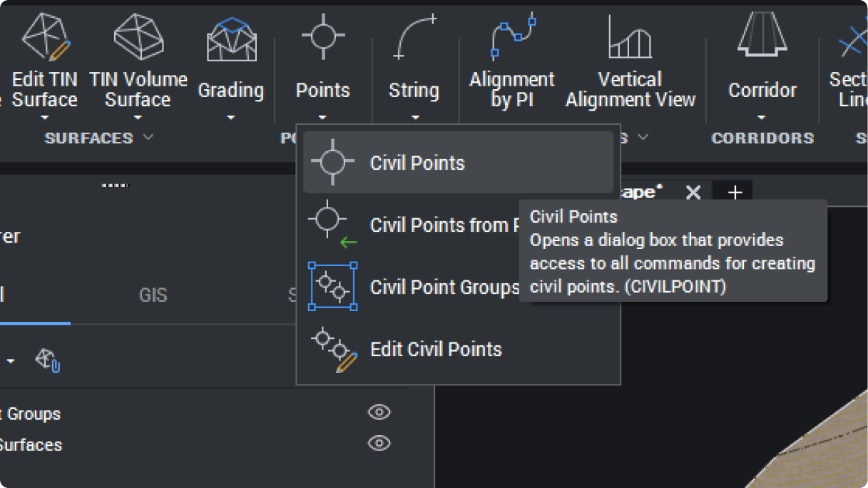This screenshot has height=488, width=868.
Task: Close the current drawing tab with the X
Action: 692,191
